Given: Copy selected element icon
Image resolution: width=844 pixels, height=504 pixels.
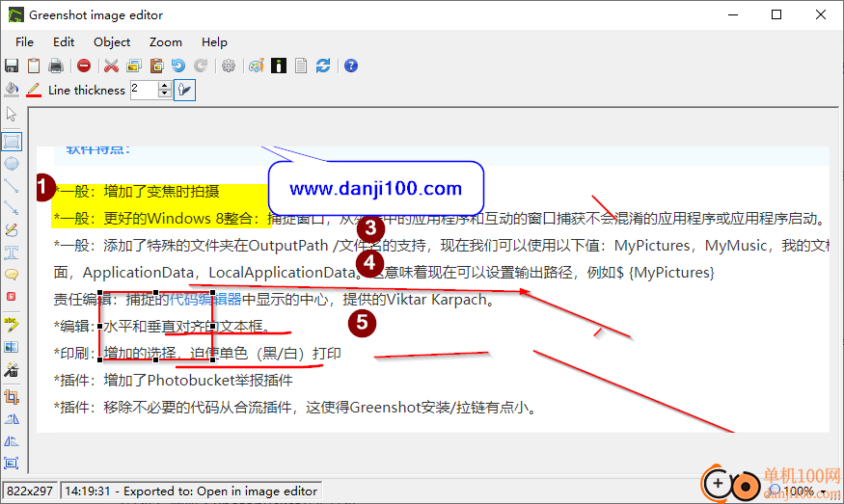Looking at the screenshot, I should point(134,66).
